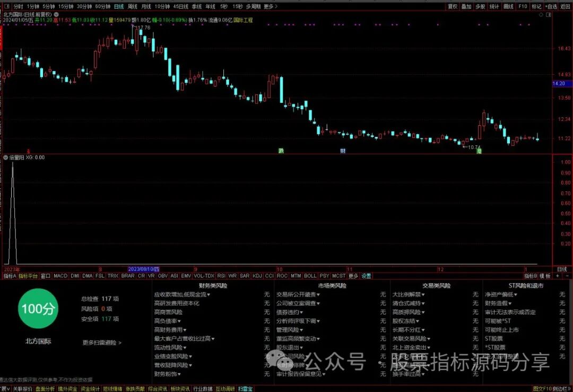Select the CCI indicator
The image size is (573, 392).
coord(270,276)
